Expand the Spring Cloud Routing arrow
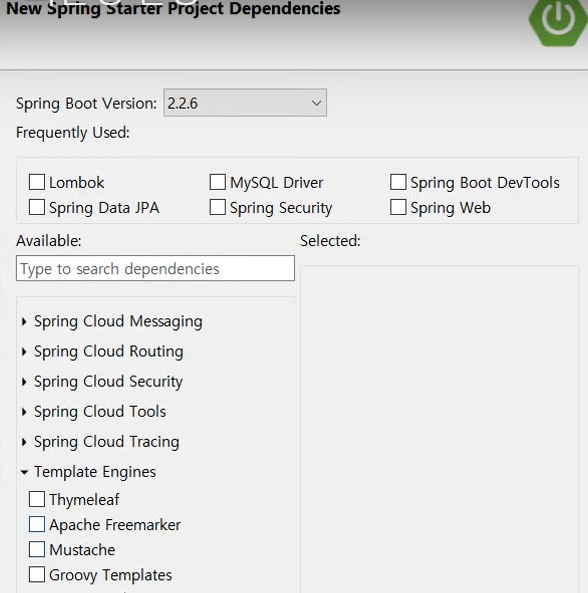 click(24, 352)
